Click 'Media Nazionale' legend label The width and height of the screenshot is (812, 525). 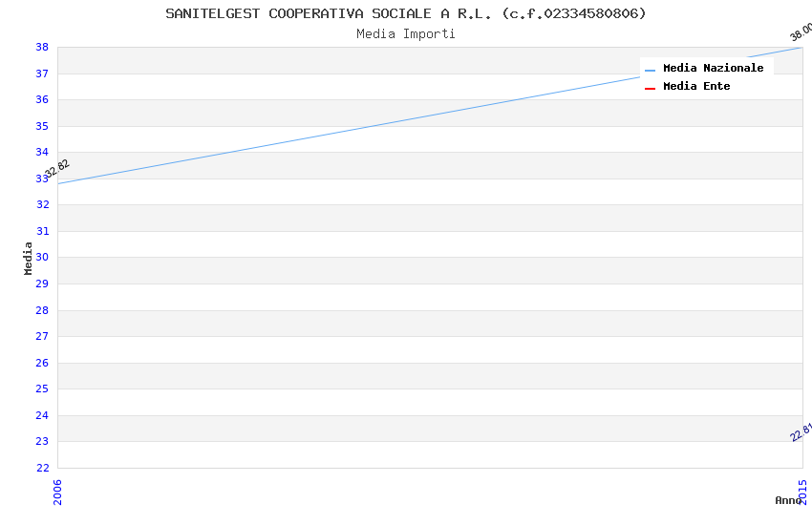[713, 68]
